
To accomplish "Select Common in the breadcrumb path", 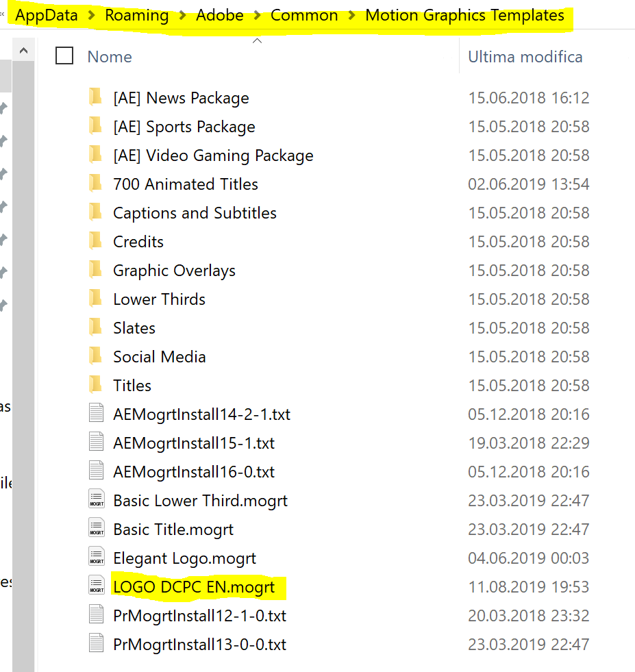I will [304, 14].
